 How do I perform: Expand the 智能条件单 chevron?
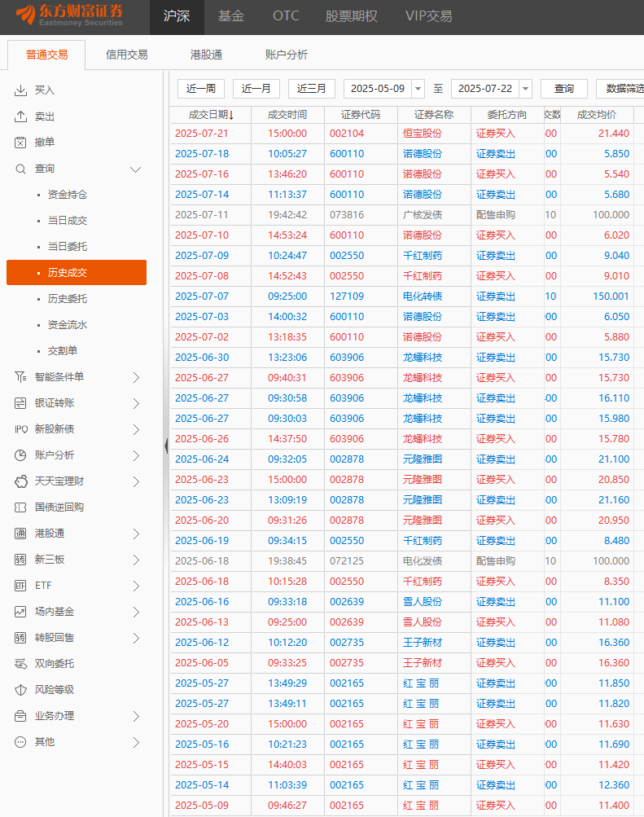(x=137, y=377)
